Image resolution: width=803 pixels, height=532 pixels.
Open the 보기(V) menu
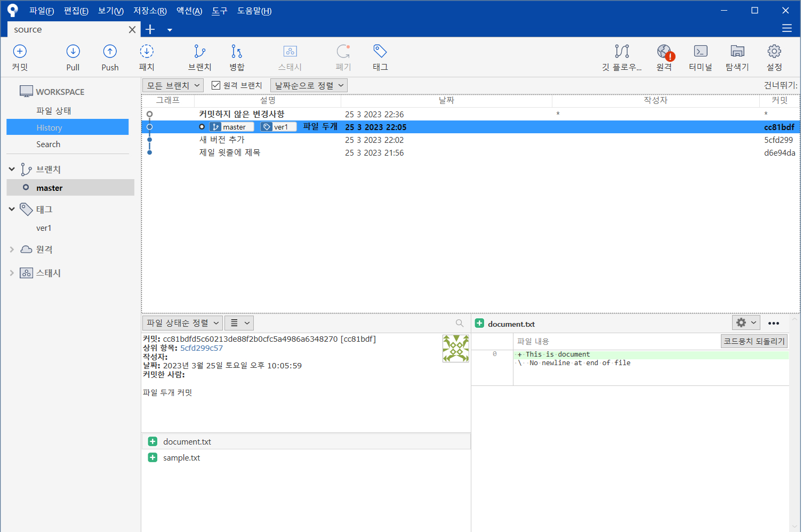point(111,11)
